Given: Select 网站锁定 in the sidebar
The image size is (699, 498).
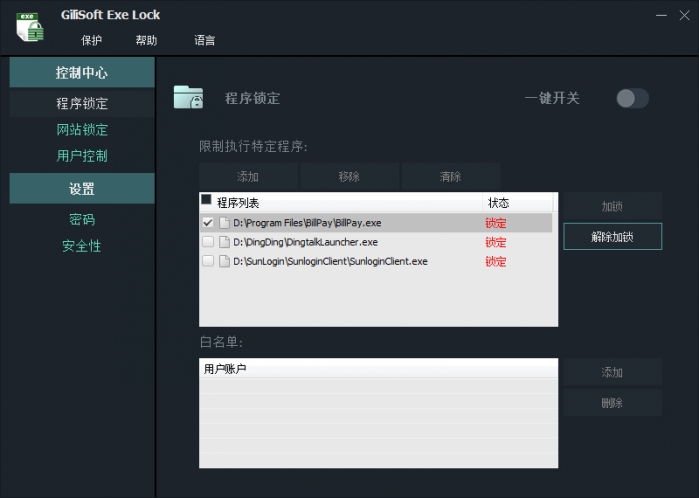Looking at the screenshot, I should [82, 130].
